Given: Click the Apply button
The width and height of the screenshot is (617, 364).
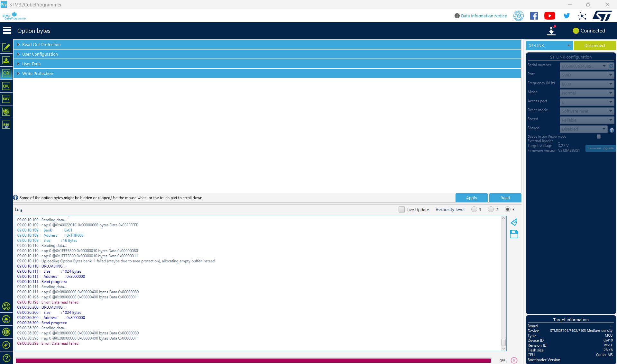Looking at the screenshot, I should tap(471, 198).
